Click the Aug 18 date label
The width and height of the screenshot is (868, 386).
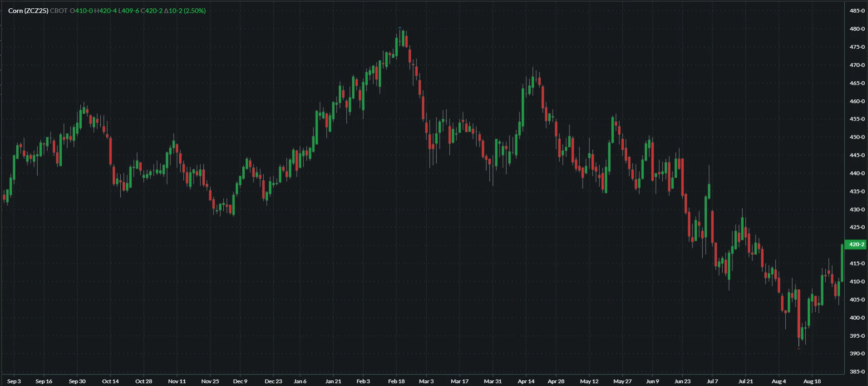(x=812, y=381)
